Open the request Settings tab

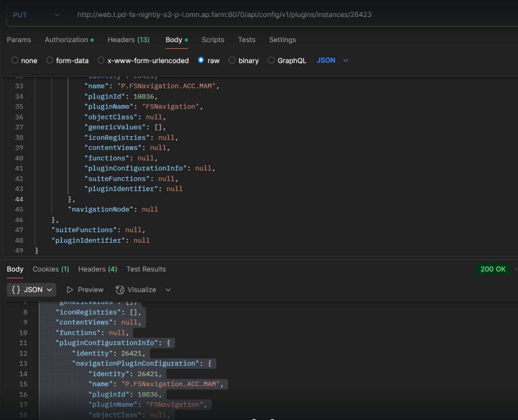[282, 40]
